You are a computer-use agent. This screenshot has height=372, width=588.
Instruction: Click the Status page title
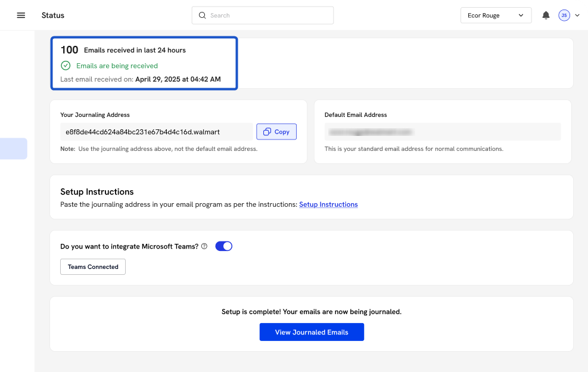pyautogui.click(x=53, y=15)
